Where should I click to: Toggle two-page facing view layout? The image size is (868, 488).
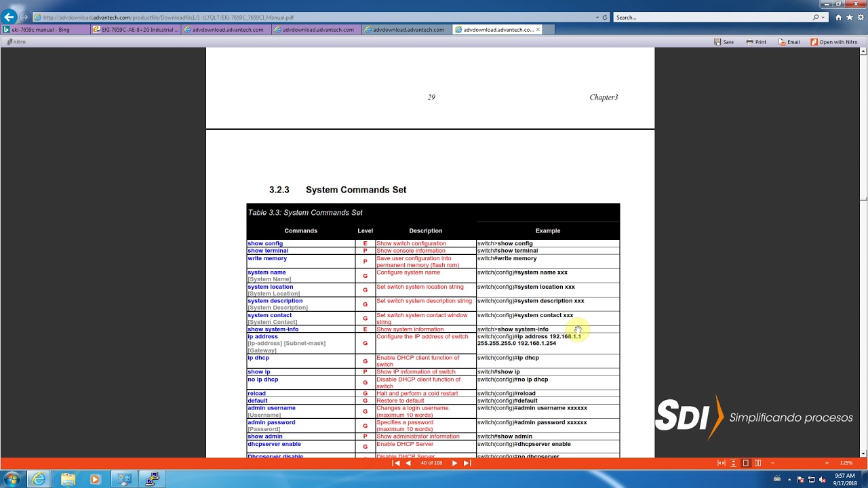(757, 463)
